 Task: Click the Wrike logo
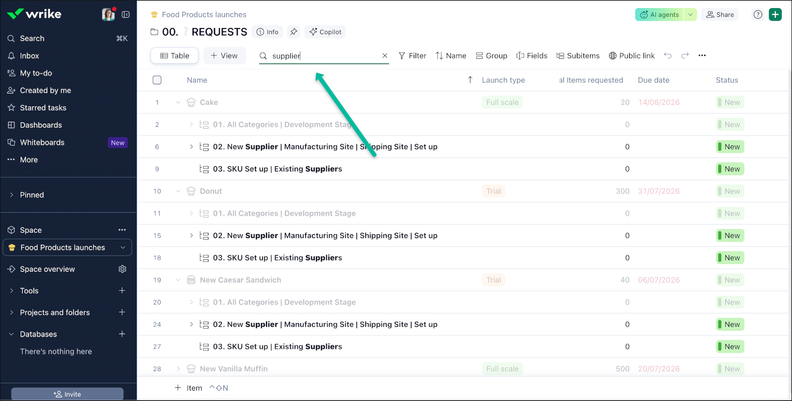[34, 14]
